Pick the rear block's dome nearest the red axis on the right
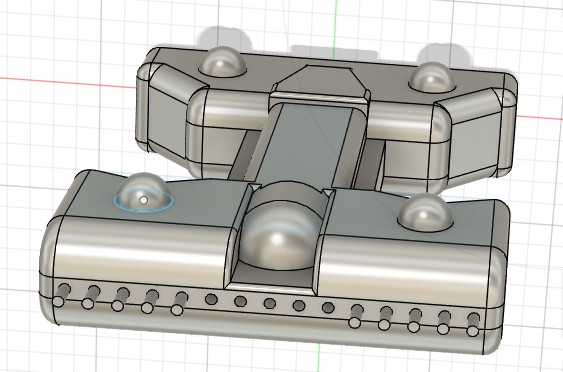This screenshot has width=563, height=372. [x=432, y=77]
